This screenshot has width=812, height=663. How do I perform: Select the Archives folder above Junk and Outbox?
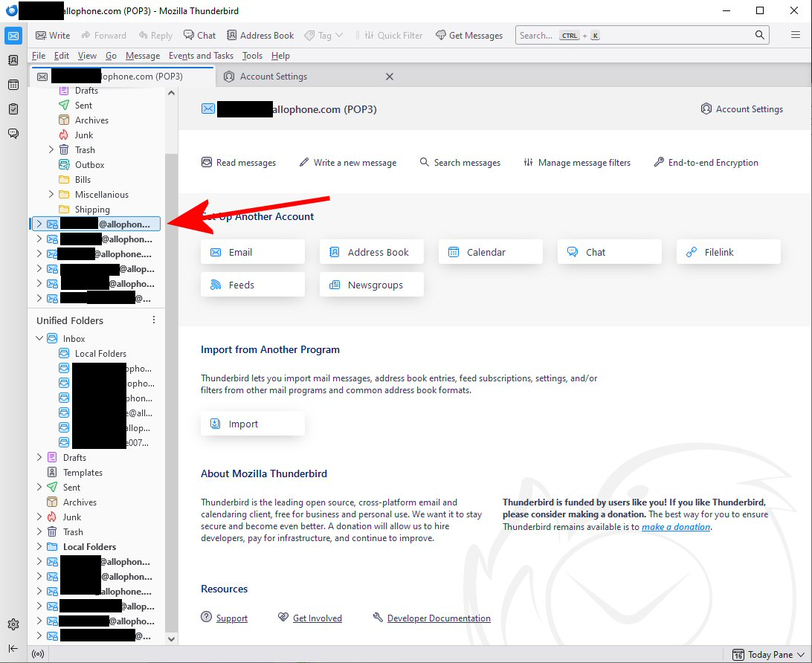(x=91, y=120)
